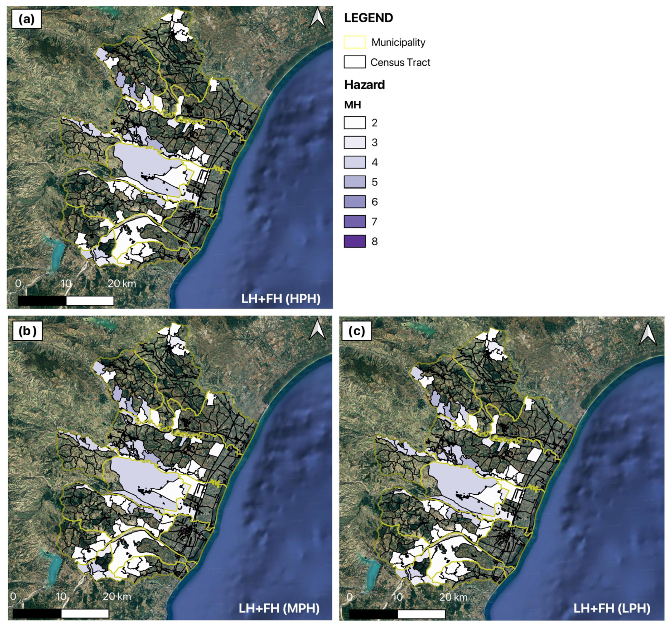Select the MH 6 hazard swatch
This screenshot has width=672, height=626.
[x=354, y=201]
